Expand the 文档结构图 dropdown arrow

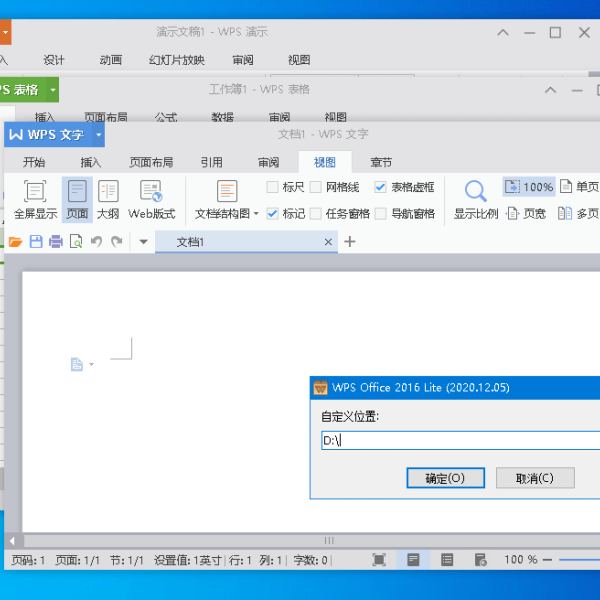coord(256,214)
